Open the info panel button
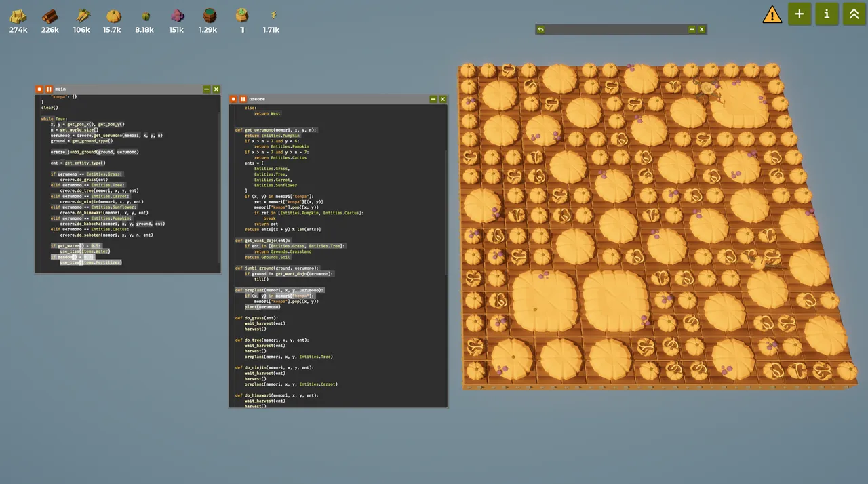The width and height of the screenshot is (868, 484). (827, 14)
